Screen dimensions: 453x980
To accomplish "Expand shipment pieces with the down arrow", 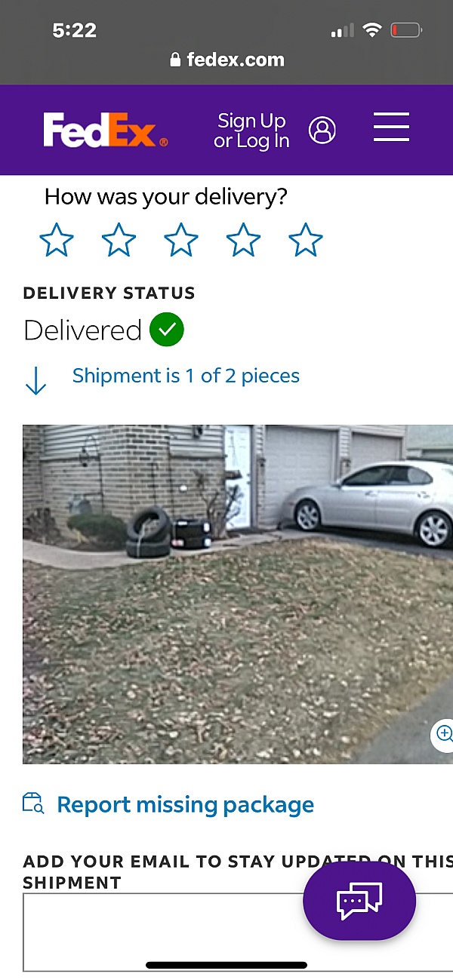I will [35, 381].
